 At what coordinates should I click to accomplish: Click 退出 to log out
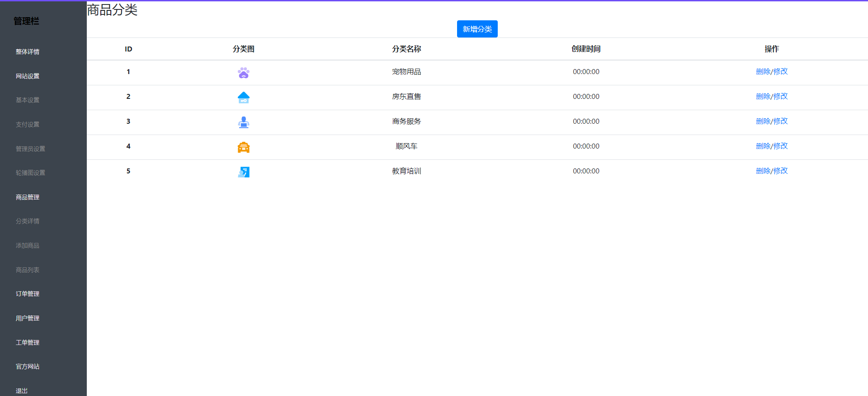(x=22, y=391)
